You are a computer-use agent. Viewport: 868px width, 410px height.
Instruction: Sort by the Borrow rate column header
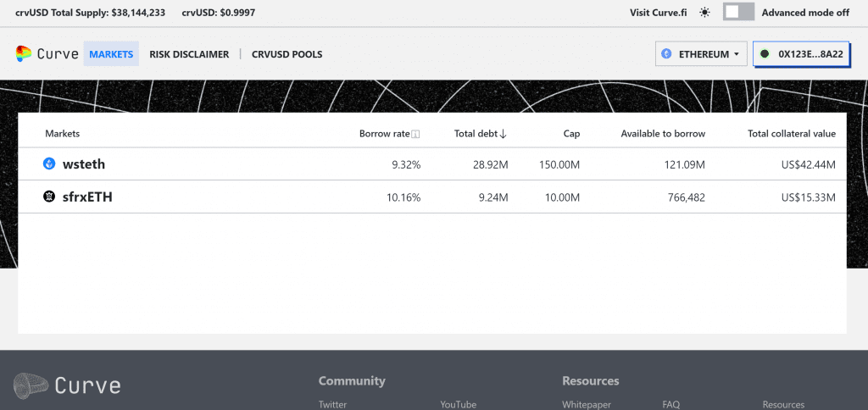(x=385, y=133)
